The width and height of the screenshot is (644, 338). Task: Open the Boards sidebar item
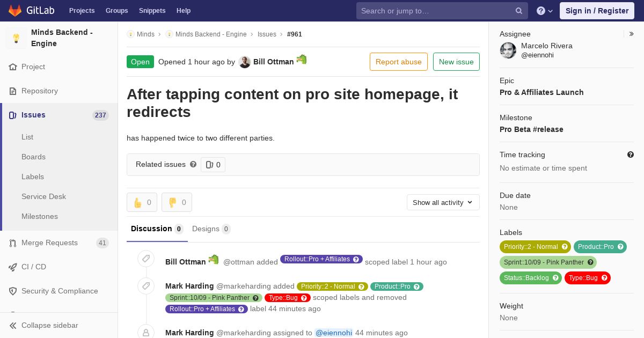33,157
